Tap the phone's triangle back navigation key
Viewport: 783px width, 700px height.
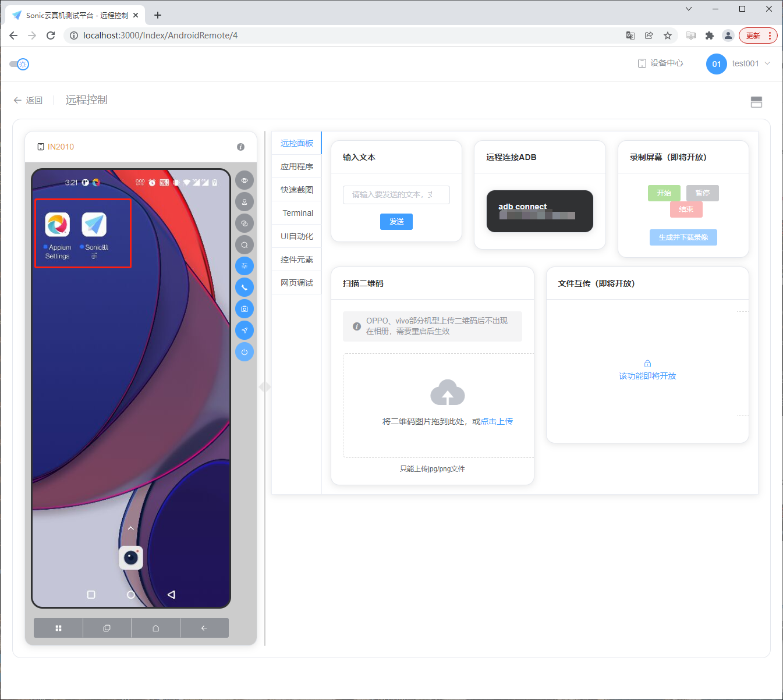(171, 595)
